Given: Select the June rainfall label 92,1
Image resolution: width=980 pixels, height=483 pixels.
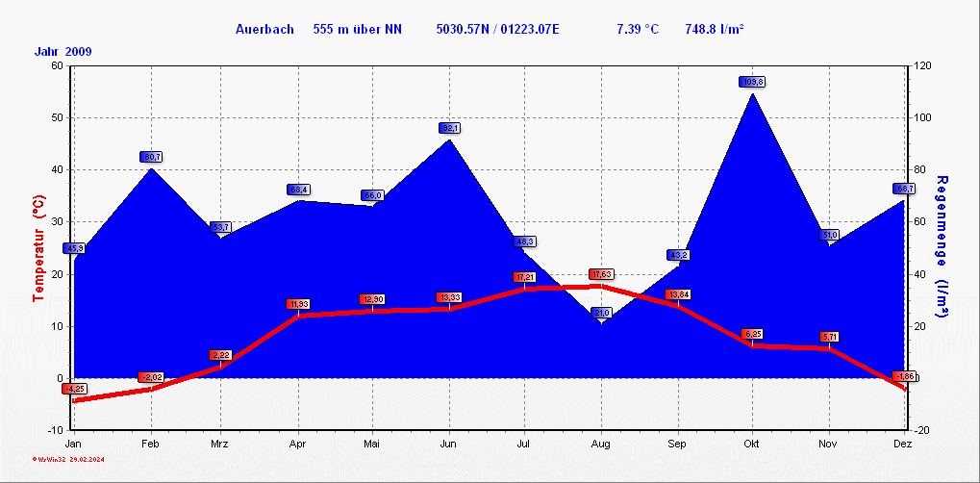Looking at the screenshot, I should [450, 128].
